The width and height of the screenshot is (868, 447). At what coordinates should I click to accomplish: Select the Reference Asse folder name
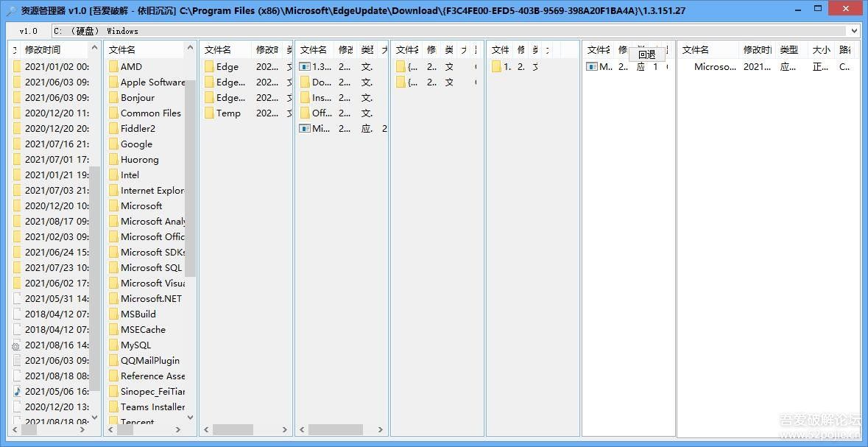pos(153,376)
